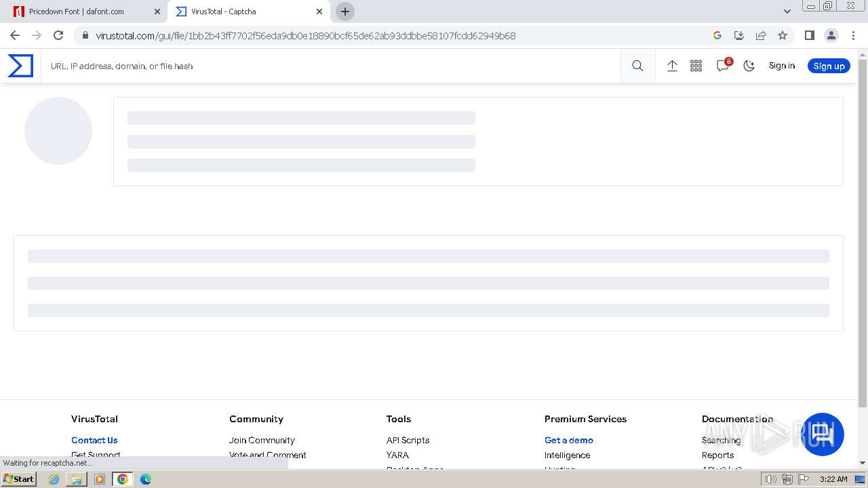Open a new tab with plus button

[x=345, y=12]
